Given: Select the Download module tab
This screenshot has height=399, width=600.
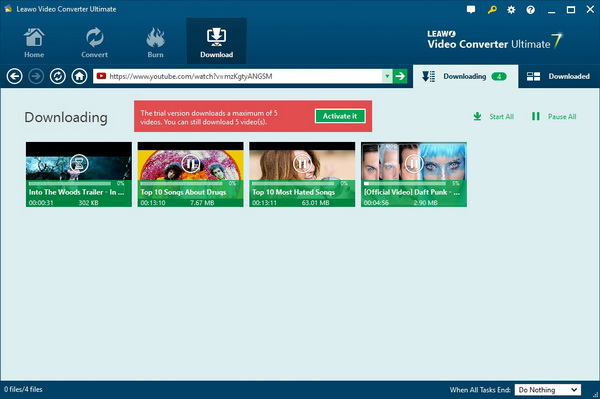Looking at the screenshot, I should point(216,41).
